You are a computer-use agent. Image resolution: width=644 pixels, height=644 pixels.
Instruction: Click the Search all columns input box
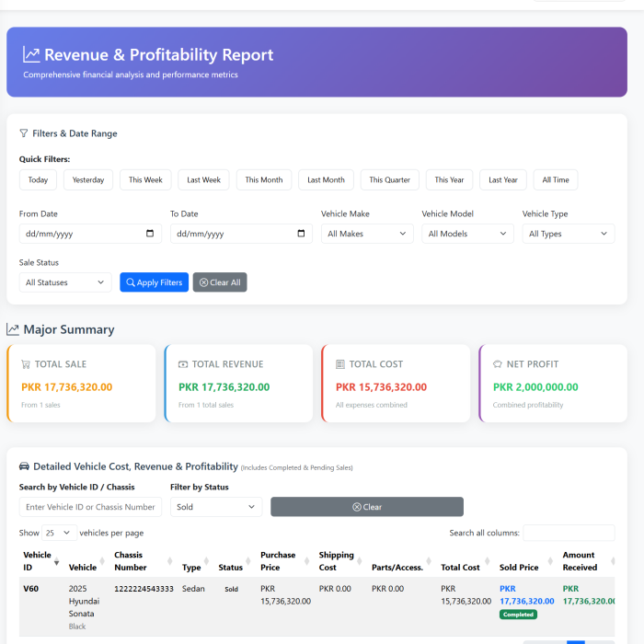click(569, 533)
